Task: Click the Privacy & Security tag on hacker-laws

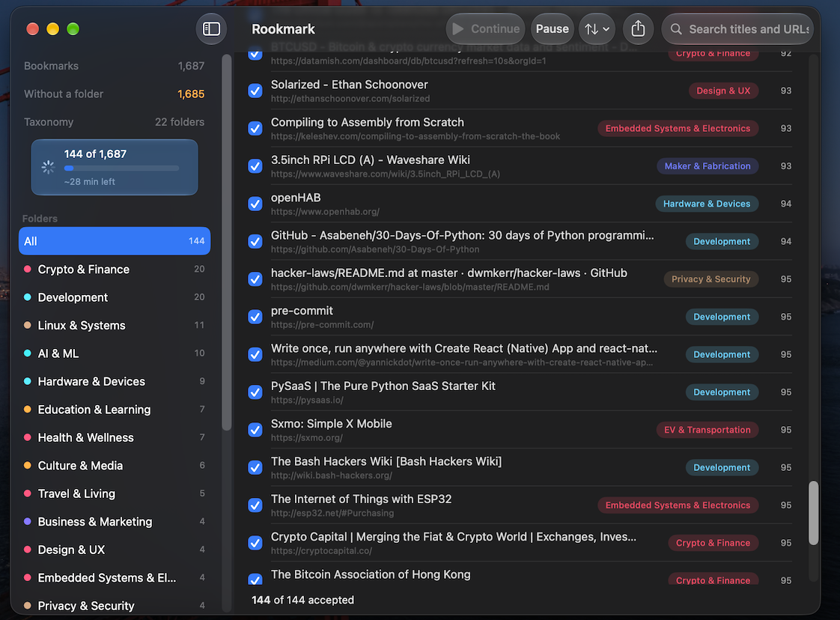Action: [x=711, y=279]
